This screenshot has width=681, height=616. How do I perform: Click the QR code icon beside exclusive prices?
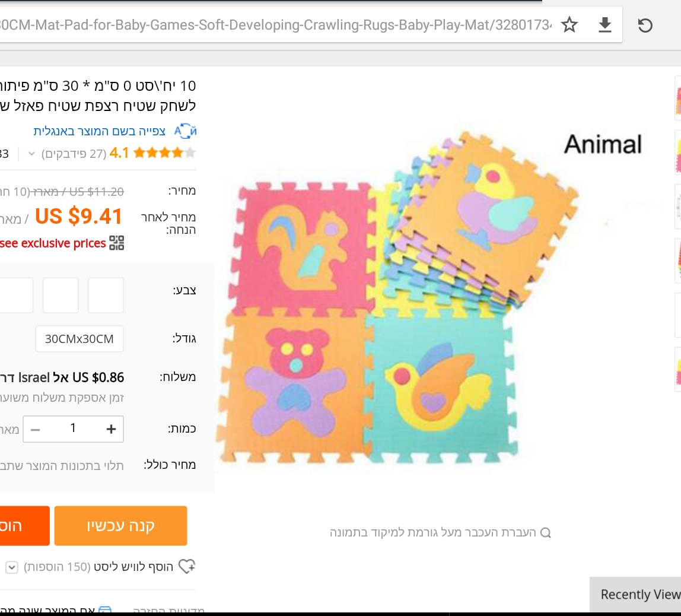[x=117, y=243]
